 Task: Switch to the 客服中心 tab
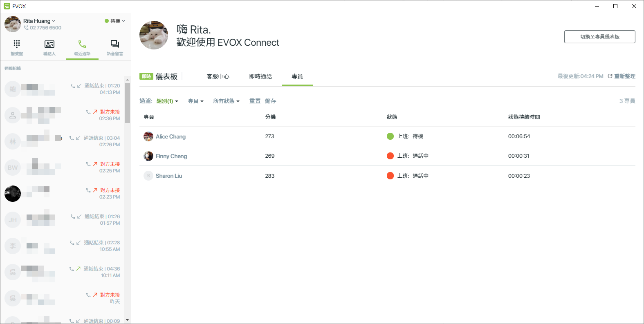218,76
